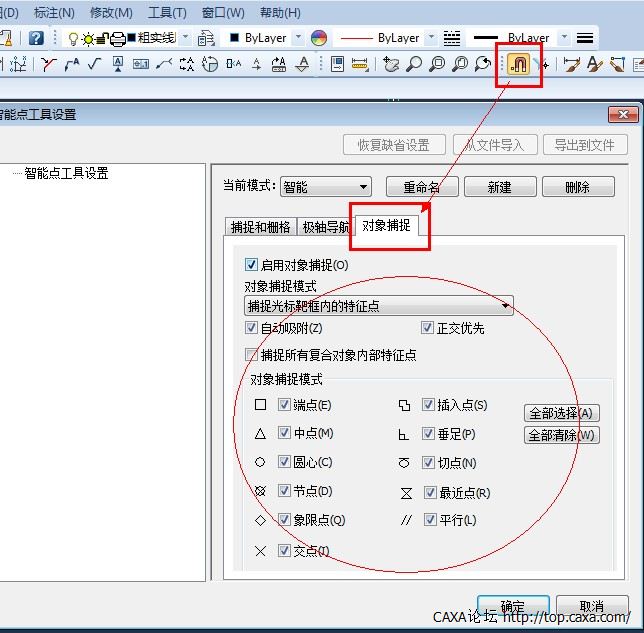Open the line width settings icon
Image resolution: width=644 pixels, height=633 pixels.
coord(585,38)
